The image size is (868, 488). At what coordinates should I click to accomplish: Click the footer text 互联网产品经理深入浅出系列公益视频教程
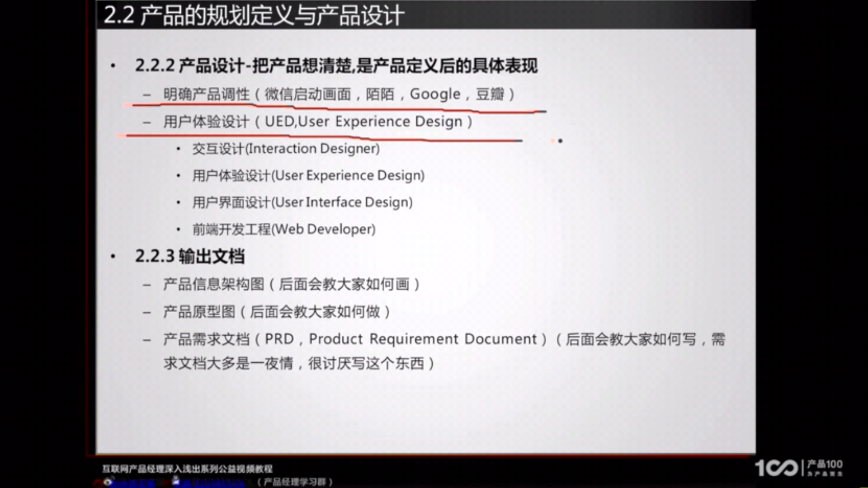[x=187, y=469]
